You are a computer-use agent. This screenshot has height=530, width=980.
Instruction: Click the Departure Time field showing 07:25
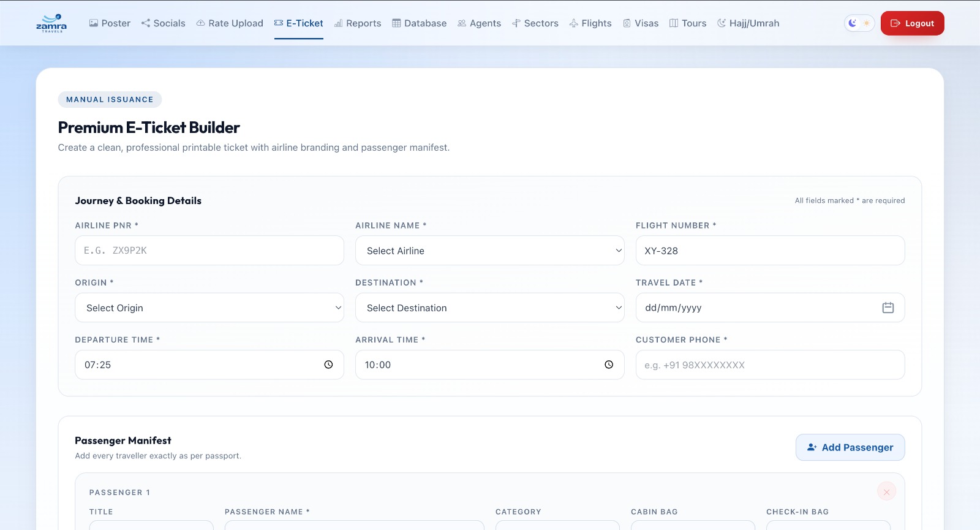coord(209,365)
